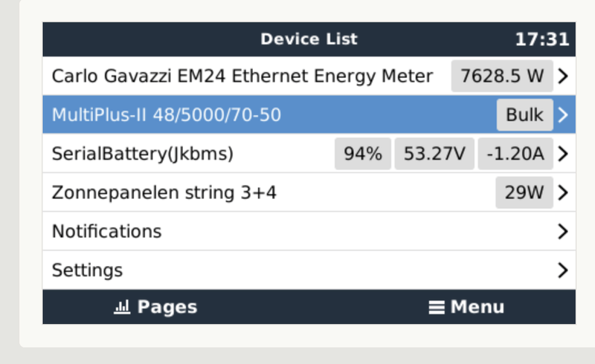Click the 94% battery charge value
The width and height of the screenshot is (595, 364).
[x=362, y=154]
